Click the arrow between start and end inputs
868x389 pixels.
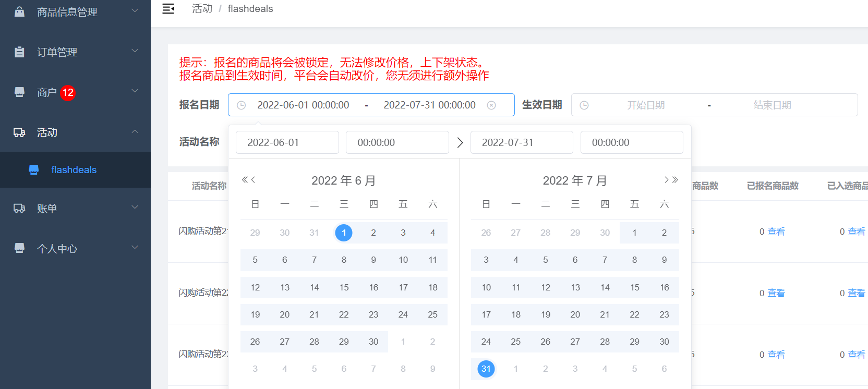coord(460,142)
